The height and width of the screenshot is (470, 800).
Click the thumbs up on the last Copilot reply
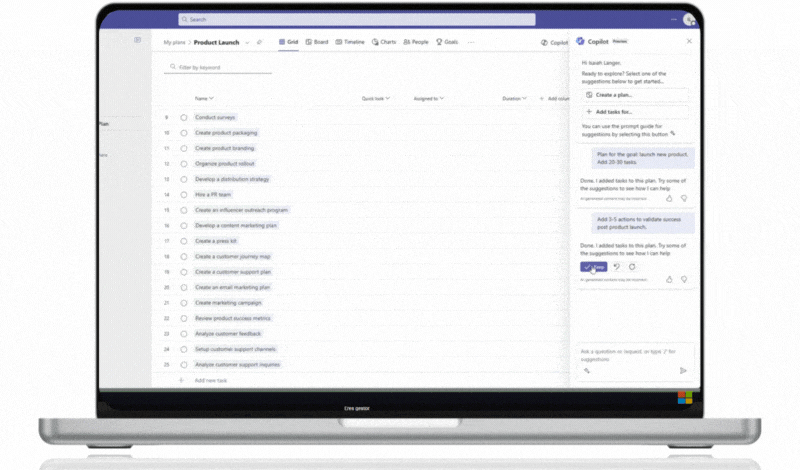[x=670, y=281]
